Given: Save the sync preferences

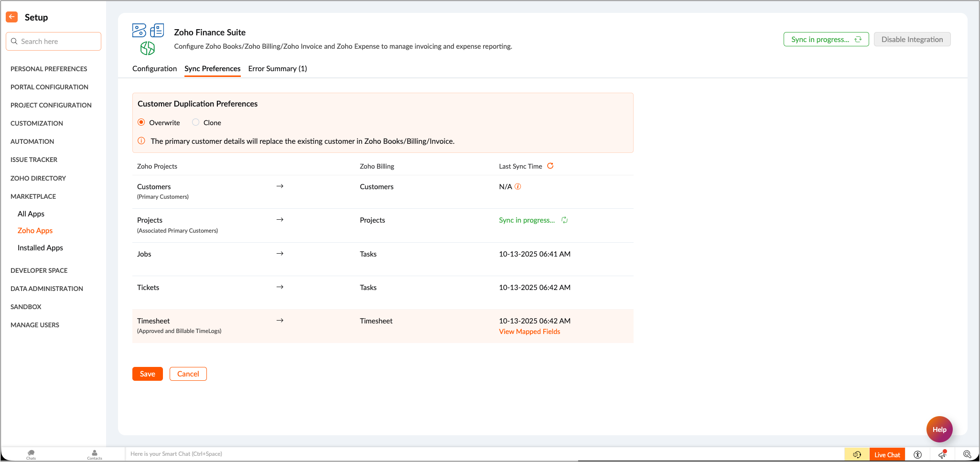Looking at the screenshot, I should tap(148, 374).
